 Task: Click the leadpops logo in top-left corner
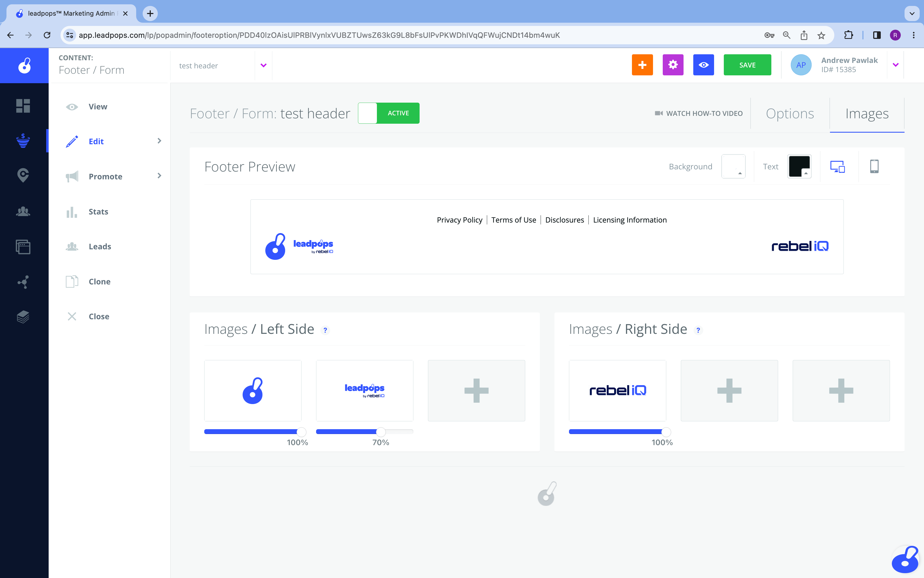tap(25, 65)
